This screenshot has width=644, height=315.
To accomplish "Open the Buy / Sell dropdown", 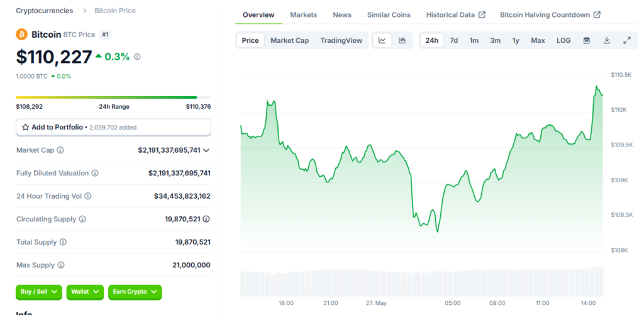I will pyautogui.click(x=39, y=292).
